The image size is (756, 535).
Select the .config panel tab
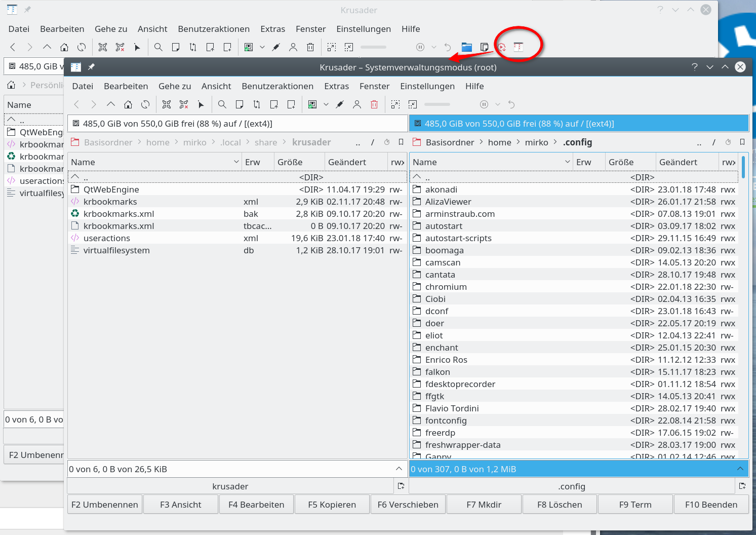(x=572, y=486)
